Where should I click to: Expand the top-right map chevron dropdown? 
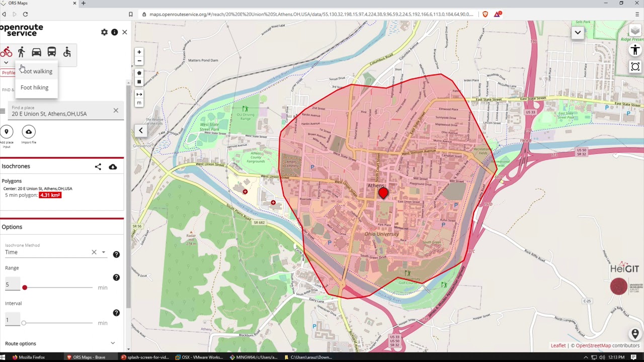pyautogui.click(x=578, y=33)
